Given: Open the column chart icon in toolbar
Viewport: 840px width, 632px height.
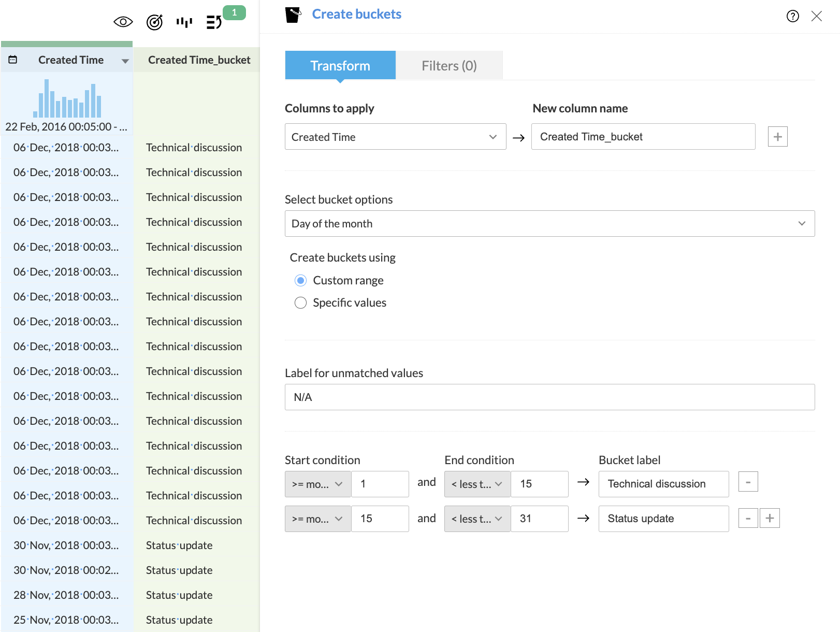Looking at the screenshot, I should 184,22.
